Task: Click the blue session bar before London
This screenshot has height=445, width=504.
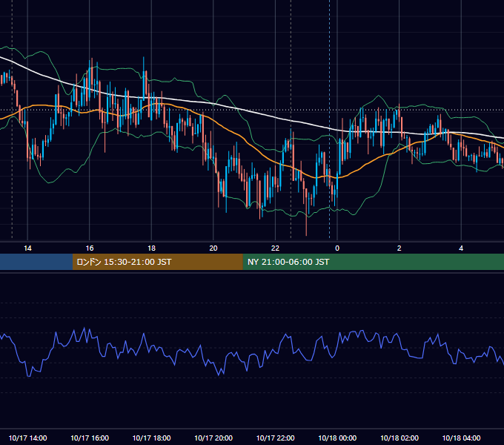Action: 36,262
